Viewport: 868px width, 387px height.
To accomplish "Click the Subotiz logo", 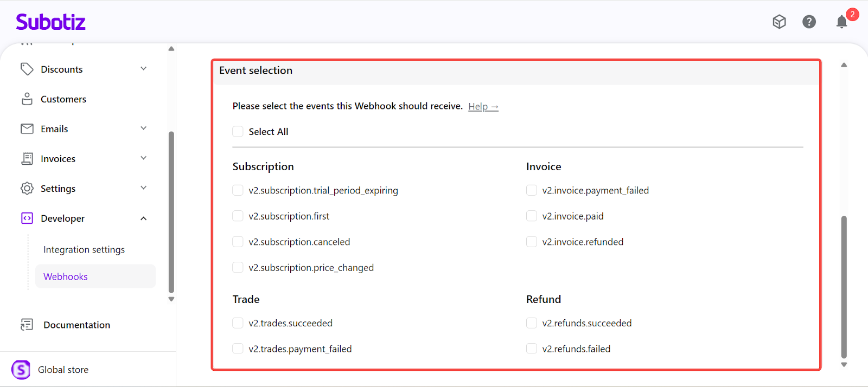I will click(50, 22).
